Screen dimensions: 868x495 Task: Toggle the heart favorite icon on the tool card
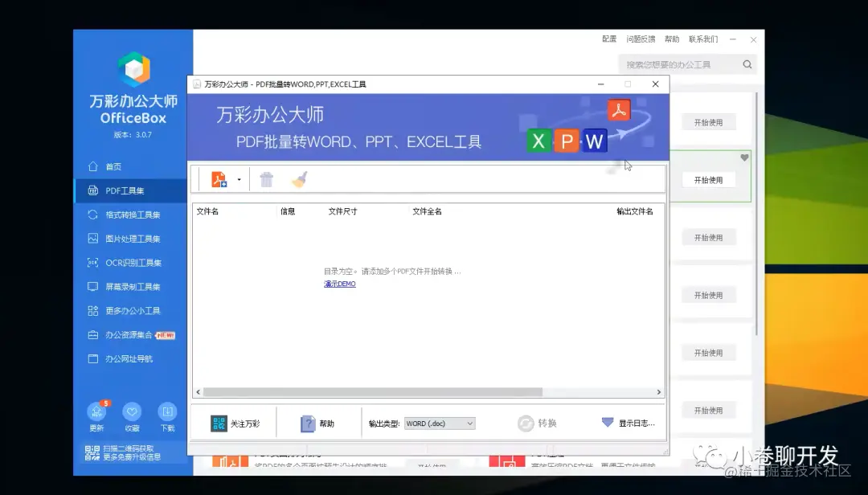coord(744,157)
